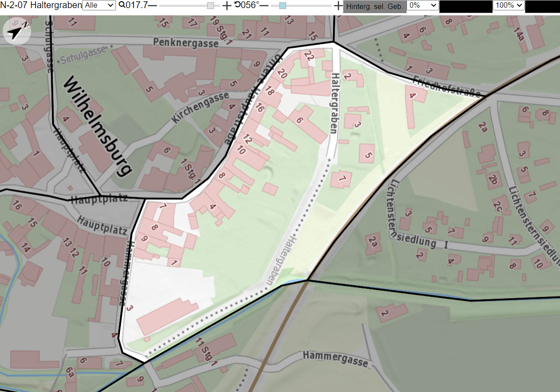Click building number 7 near Haltergraben path
This screenshot has width=560, height=392.
tap(341, 180)
